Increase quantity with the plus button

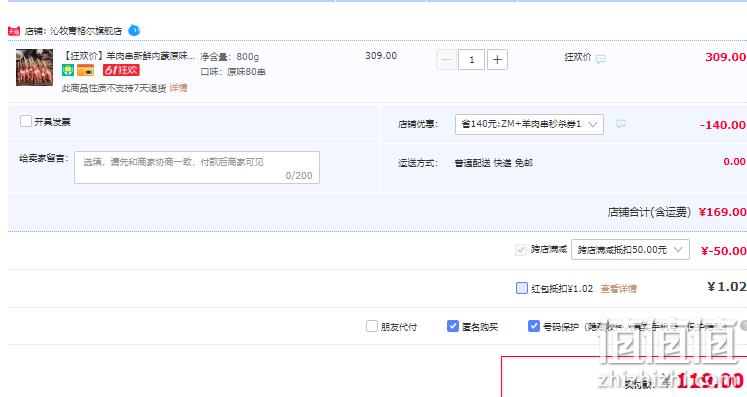click(497, 60)
